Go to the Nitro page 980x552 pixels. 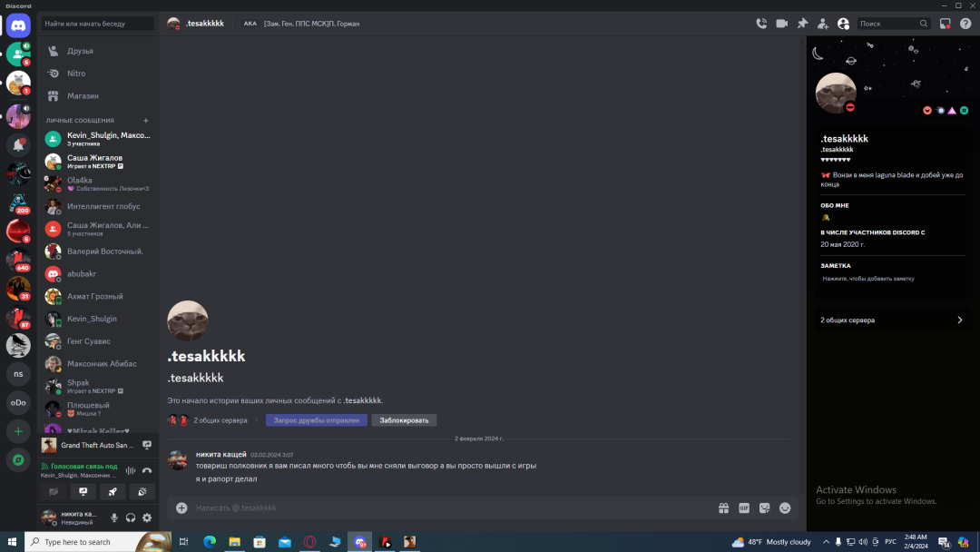(x=76, y=74)
